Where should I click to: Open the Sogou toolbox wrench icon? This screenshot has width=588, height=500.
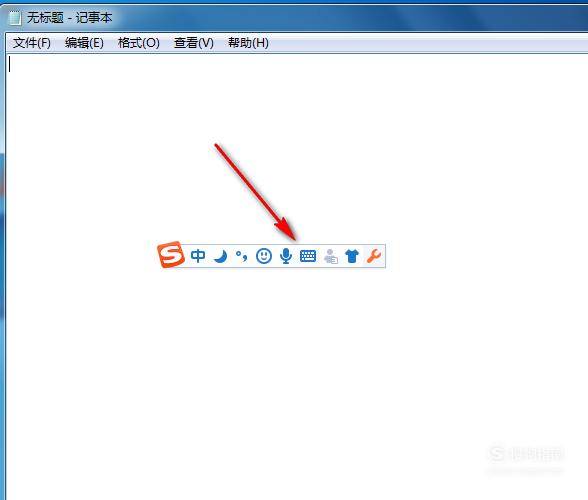pos(374,256)
